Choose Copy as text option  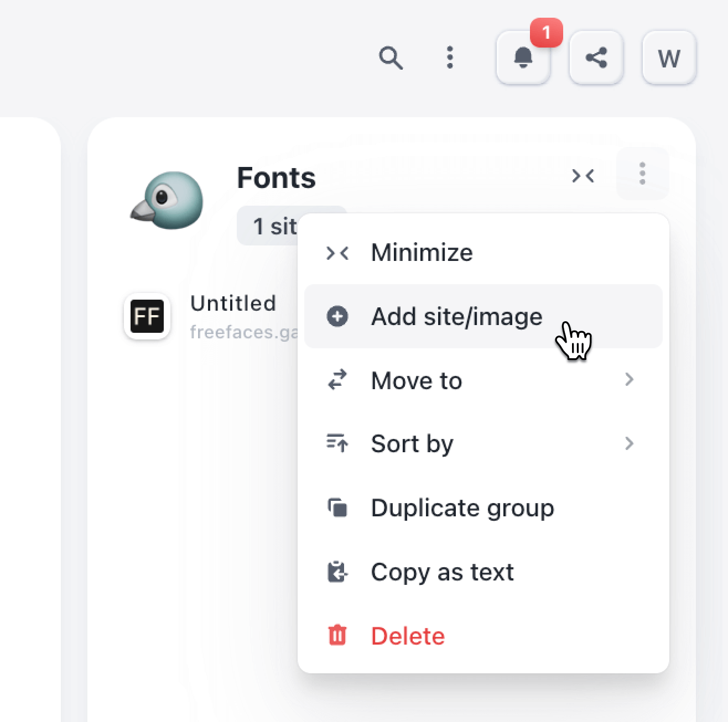(x=483, y=572)
